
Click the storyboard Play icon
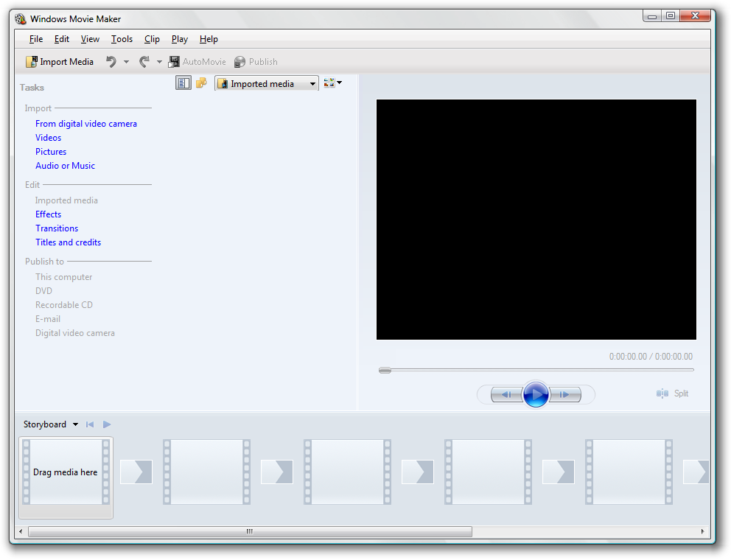(107, 424)
